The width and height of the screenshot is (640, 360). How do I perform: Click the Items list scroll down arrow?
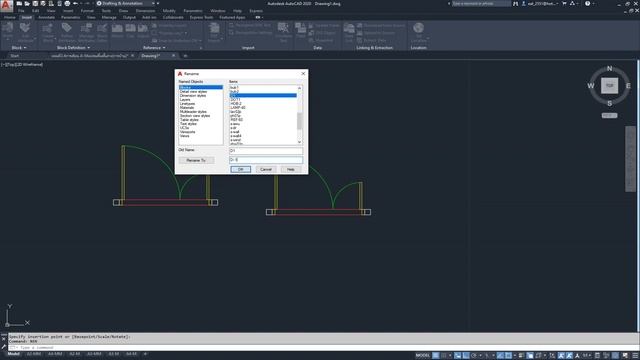tap(300, 142)
